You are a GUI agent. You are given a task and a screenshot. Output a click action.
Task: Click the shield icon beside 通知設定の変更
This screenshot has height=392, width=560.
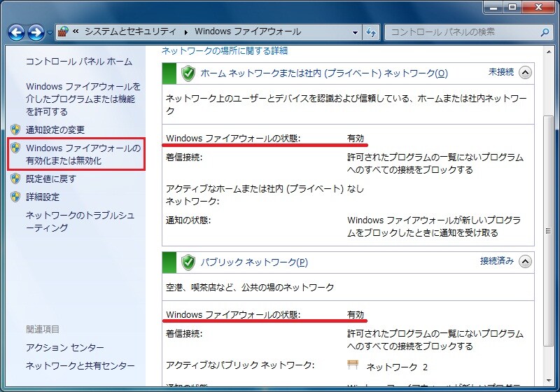click(15, 129)
